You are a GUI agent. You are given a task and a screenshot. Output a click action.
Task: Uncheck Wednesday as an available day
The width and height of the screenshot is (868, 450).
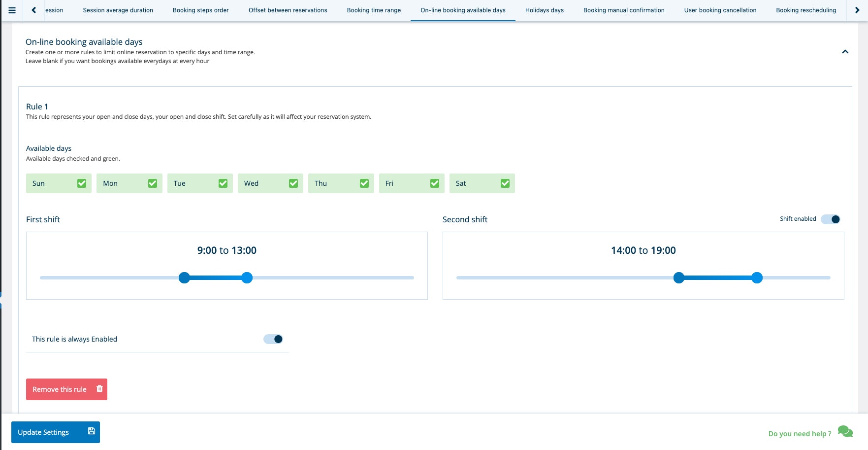[x=293, y=183]
